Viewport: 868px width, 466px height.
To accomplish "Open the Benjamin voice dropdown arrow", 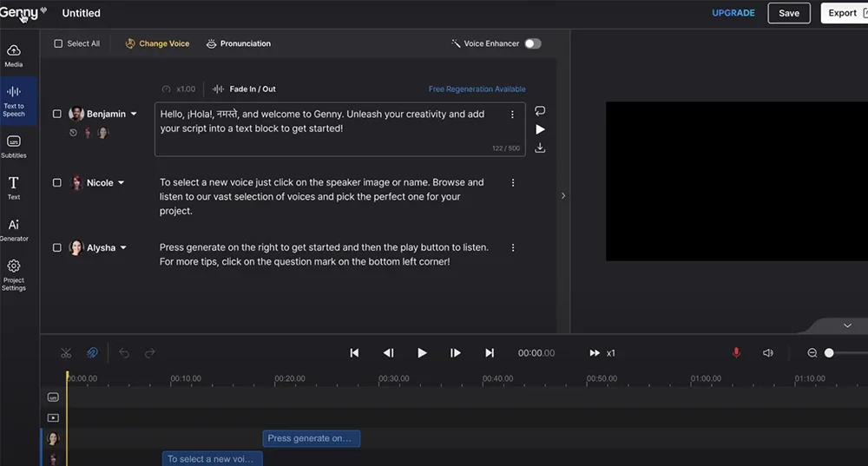I will (134, 114).
